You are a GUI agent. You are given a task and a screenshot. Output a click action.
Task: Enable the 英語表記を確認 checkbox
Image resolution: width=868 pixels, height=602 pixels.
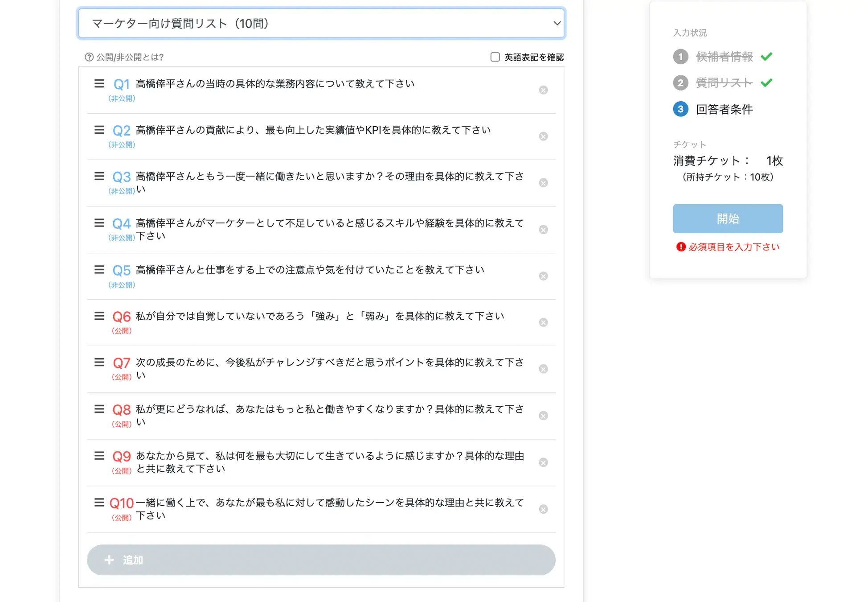pos(495,57)
